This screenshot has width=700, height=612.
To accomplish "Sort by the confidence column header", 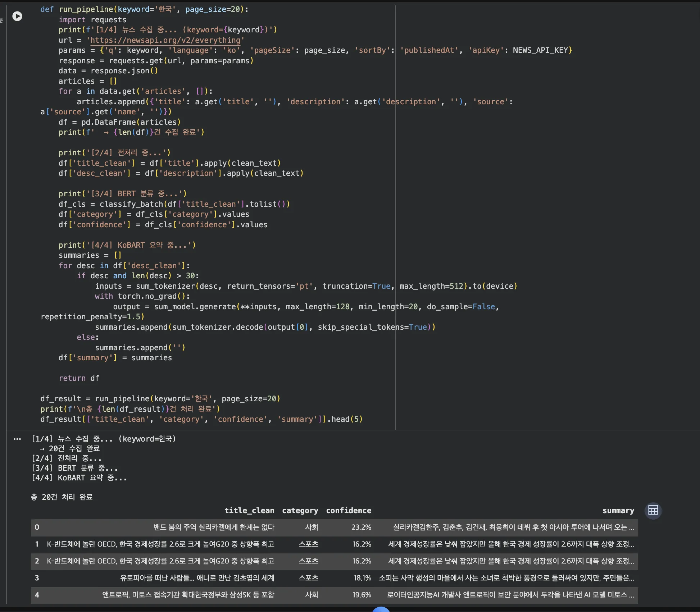I will coord(349,511).
